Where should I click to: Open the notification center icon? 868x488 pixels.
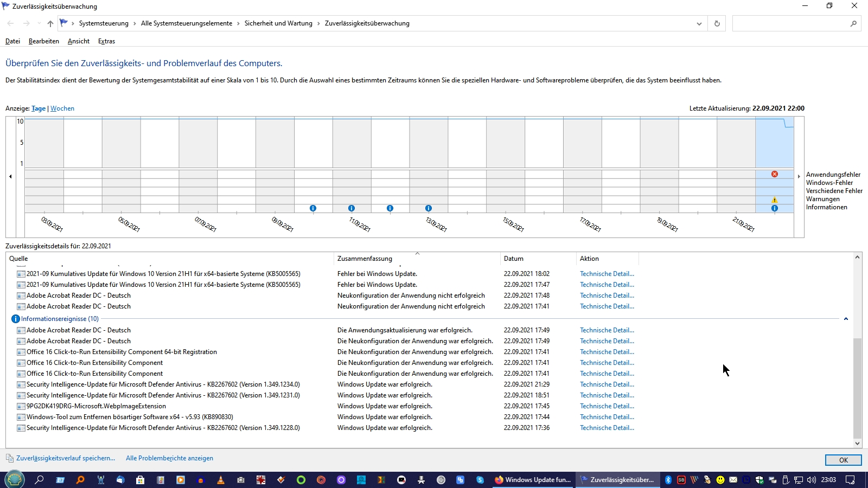click(851, 480)
